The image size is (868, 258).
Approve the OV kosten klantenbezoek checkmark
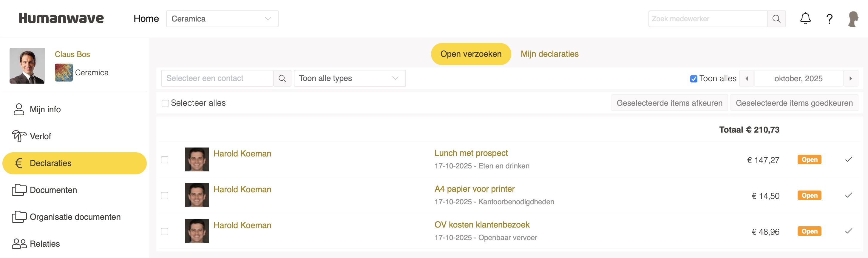(x=848, y=231)
